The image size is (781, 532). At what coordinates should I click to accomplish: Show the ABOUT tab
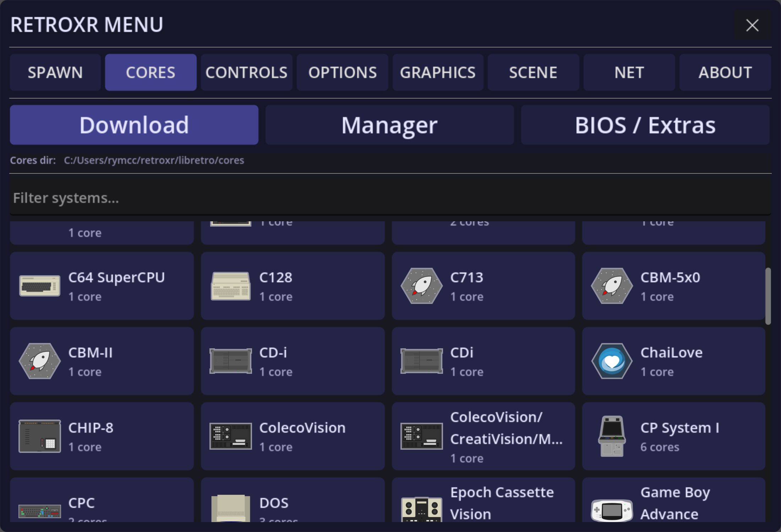(x=725, y=72)
